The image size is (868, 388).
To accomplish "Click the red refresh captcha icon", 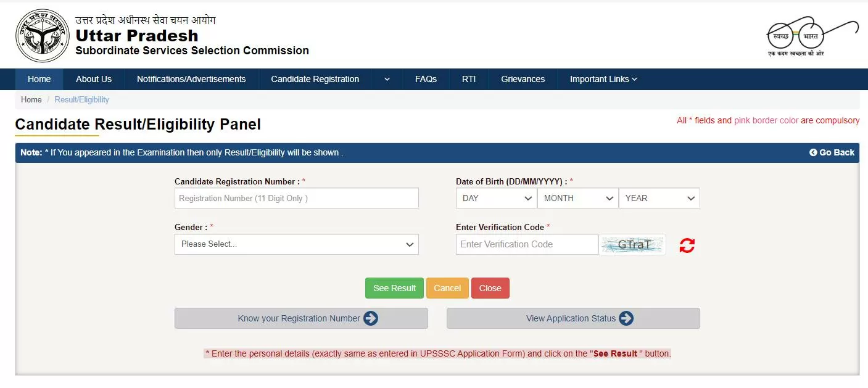I will (687, 246).
